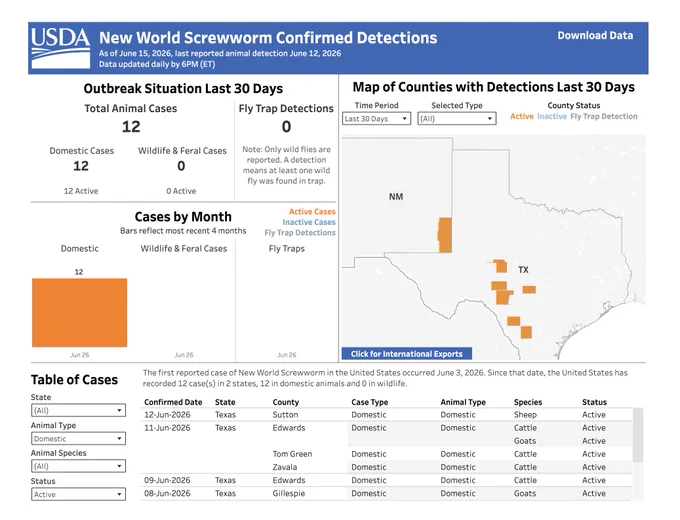Image resolution: width=680 pixels, height=520 pixels.
Task: Open the Selected Type dropdown
Action: click(457, 119)
